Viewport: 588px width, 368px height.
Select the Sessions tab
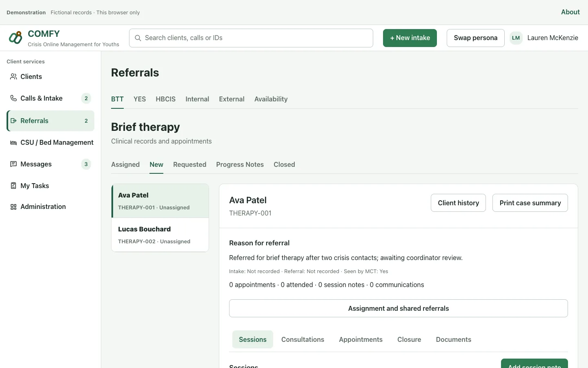pyautogui.click(x=253, y=339)
